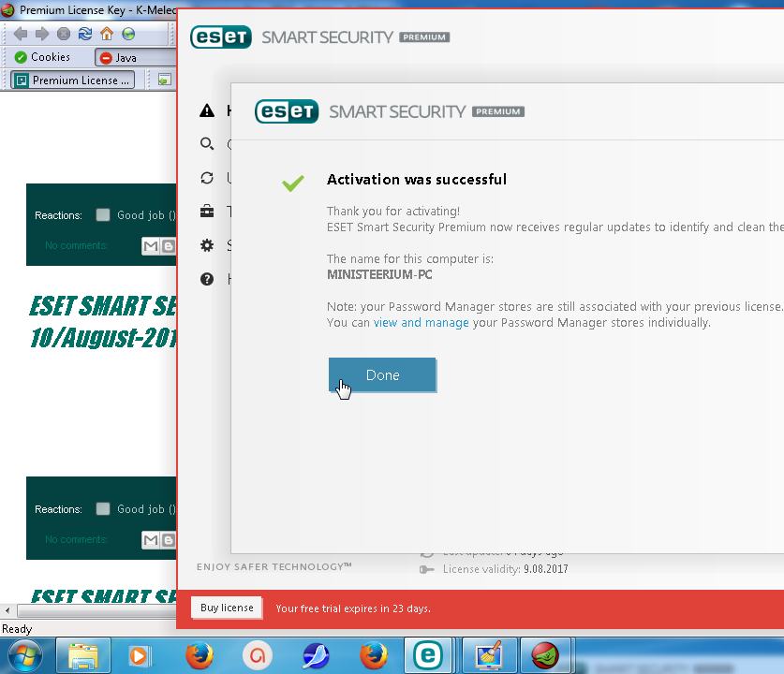Image resolution: width=784 pixels, height=674 pixels.
Task: Stop page loading in K-Meleon
Action: click(64, 34)
